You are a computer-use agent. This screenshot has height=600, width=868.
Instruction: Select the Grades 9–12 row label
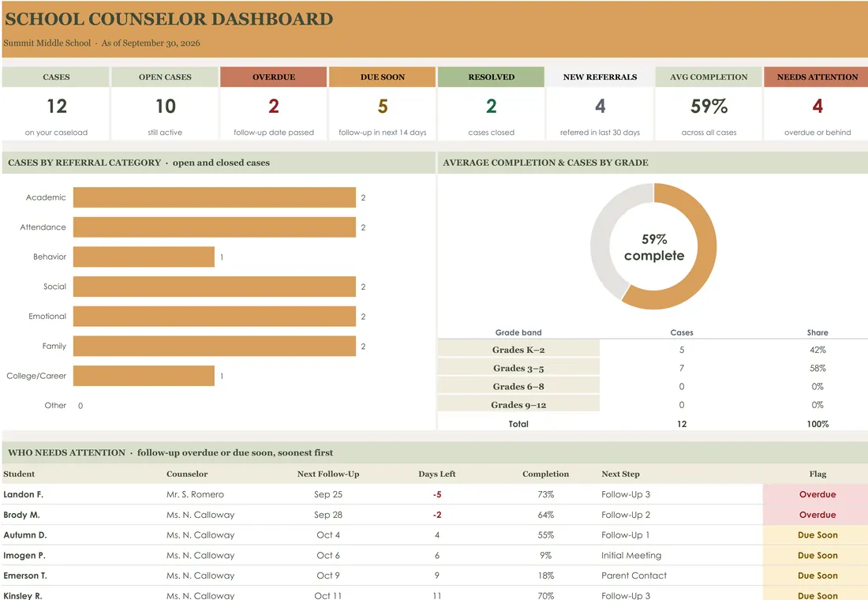(518, 405)
